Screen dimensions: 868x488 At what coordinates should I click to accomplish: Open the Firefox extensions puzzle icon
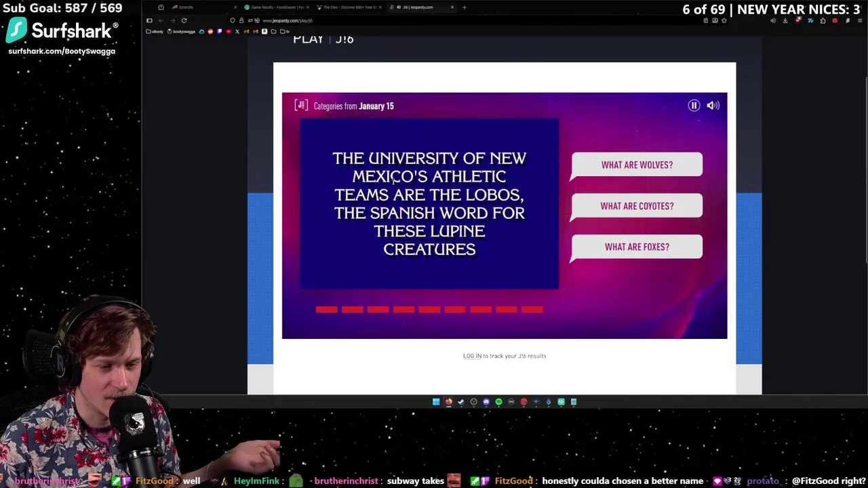tap(823, 20)
